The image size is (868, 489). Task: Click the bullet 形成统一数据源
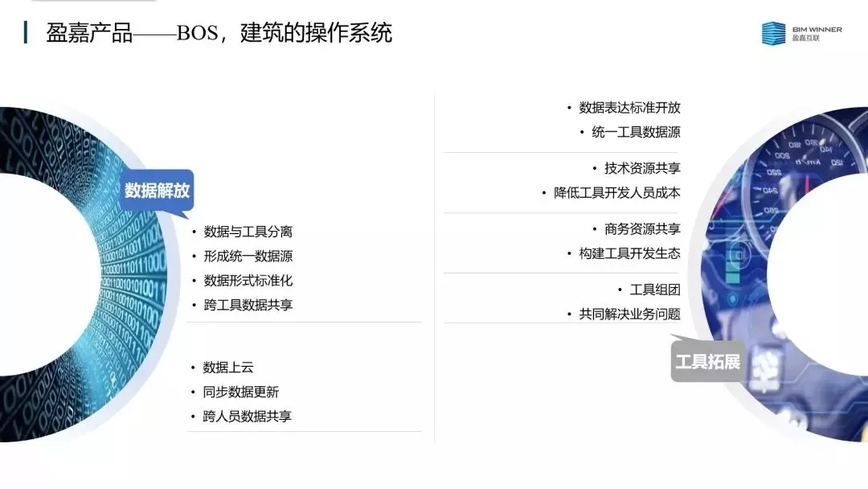(x=248, y=257)
